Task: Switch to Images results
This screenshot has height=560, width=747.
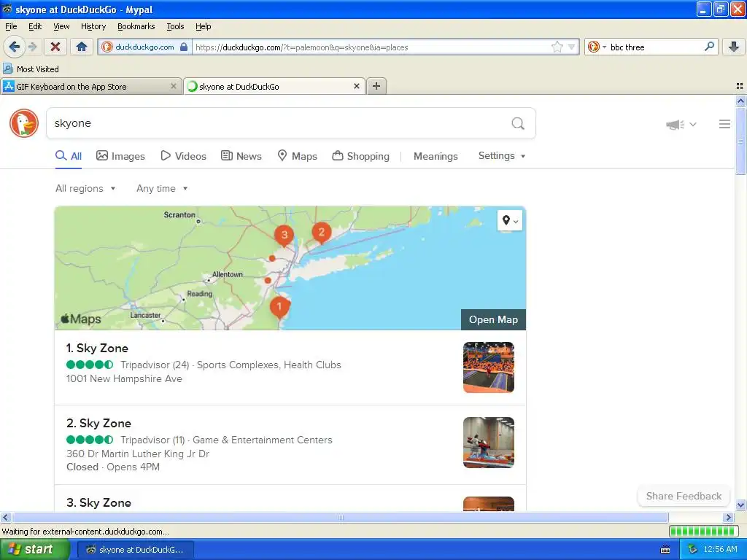Action: [x=120, y=156]
